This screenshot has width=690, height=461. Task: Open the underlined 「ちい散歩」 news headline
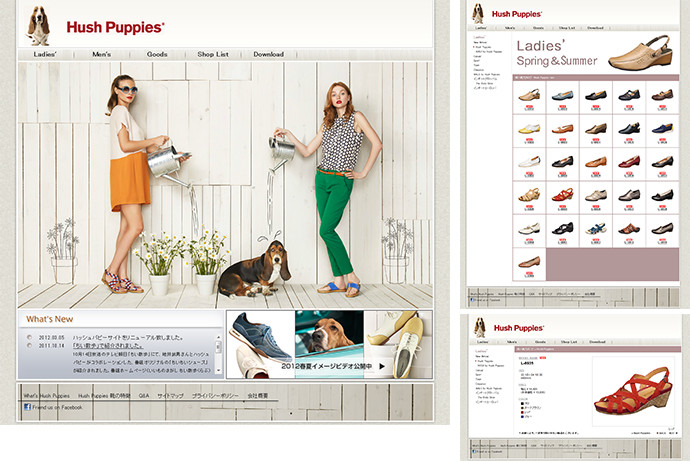(108, 346)
